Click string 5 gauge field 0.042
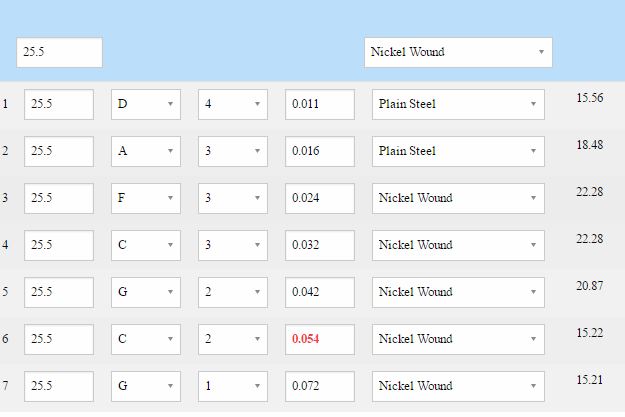Viewport: 625px width, 417px height. point(320,293)
